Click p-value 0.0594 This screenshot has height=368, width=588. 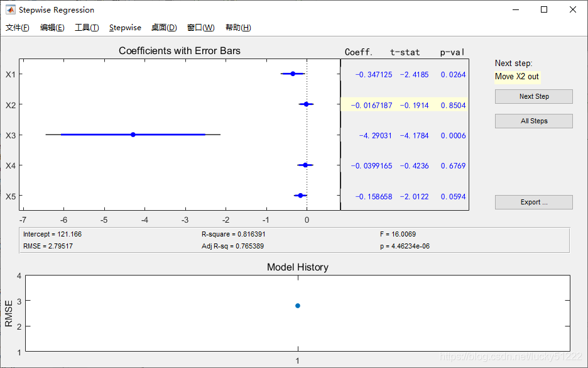(x=453, y=197)
